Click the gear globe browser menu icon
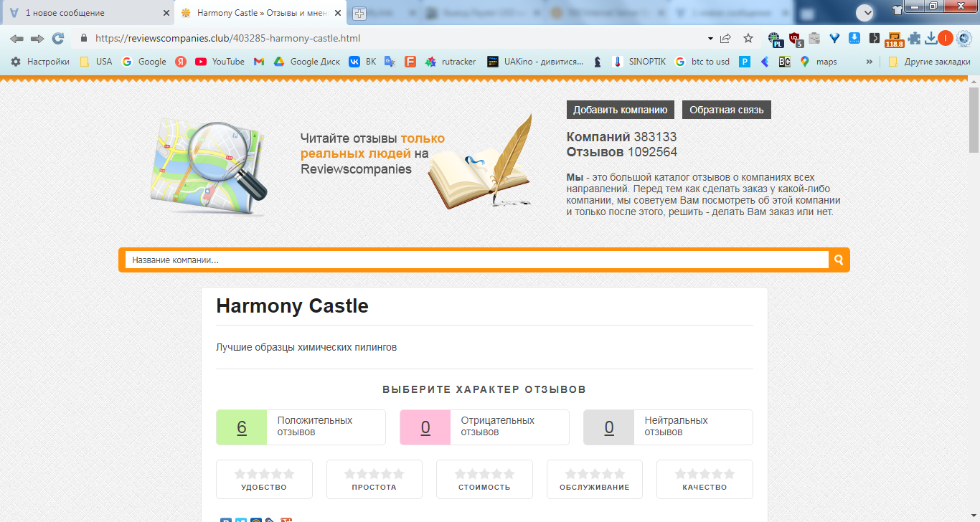 pos(963,38)
